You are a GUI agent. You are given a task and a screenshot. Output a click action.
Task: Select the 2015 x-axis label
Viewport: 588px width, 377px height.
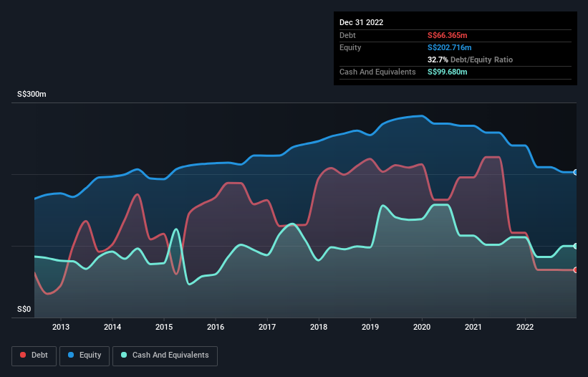pyautogui.click(x=164, y=327)
